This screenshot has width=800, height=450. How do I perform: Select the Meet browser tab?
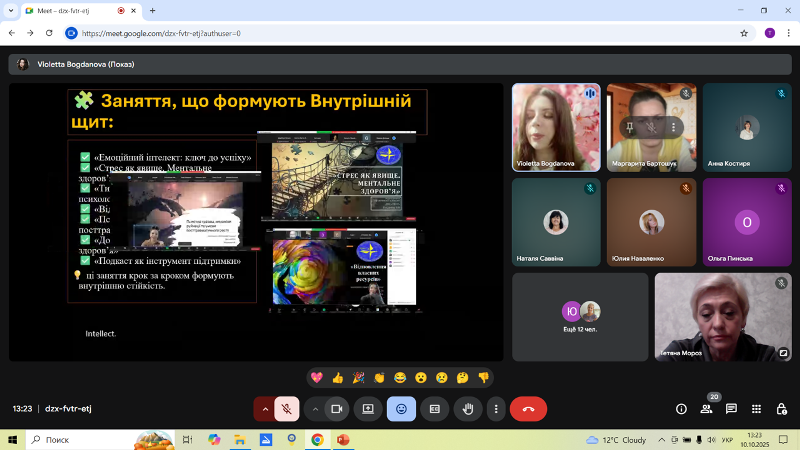[70, 10]
